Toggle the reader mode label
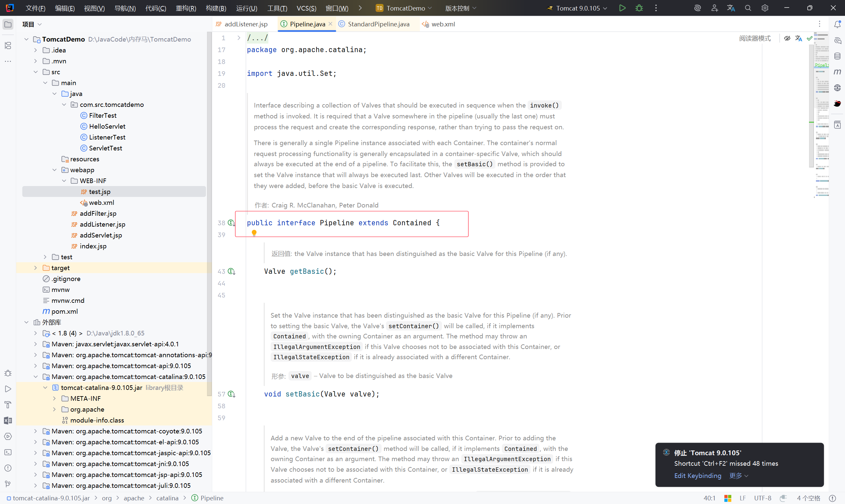Image resolution: width=845 pixels, height=504 pixels. pos(755,38)
